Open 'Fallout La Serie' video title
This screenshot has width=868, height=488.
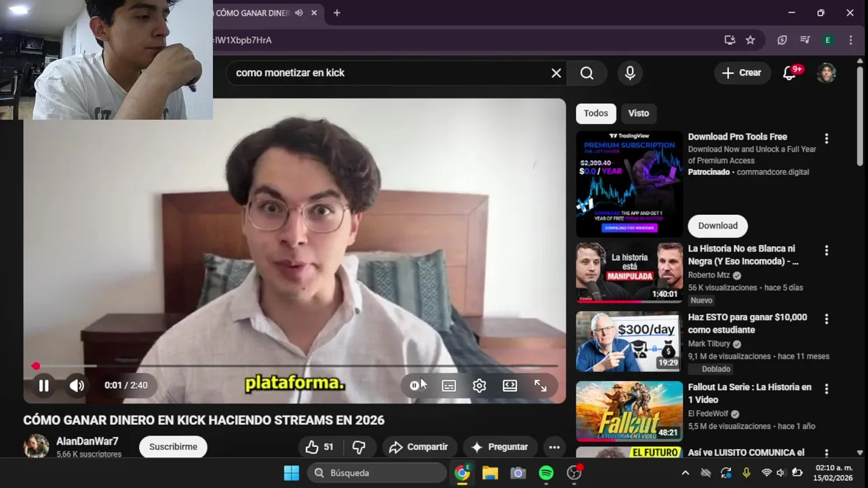[749, 393]
